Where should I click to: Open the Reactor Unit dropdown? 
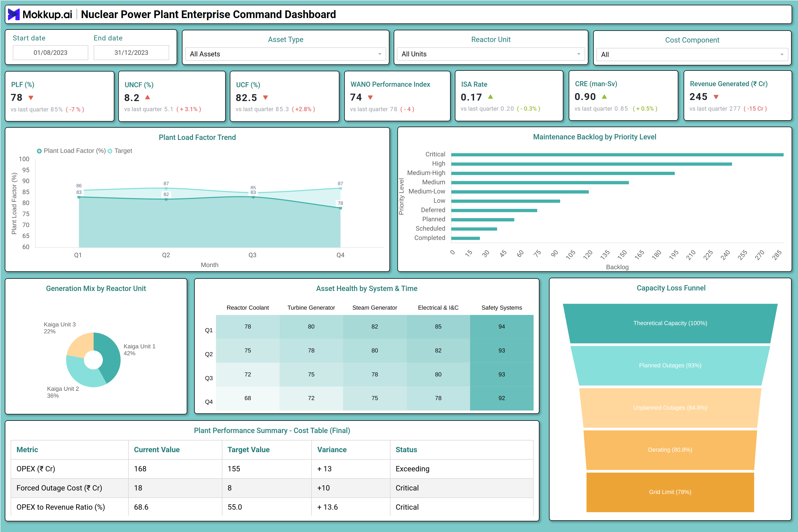[x=491, y=54]
